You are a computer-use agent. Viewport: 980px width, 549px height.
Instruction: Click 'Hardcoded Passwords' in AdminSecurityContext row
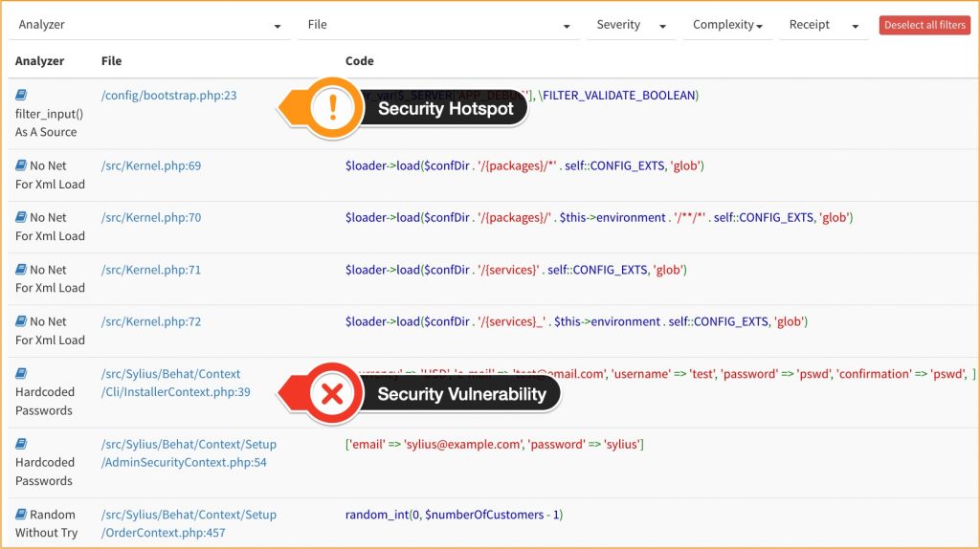45,472
